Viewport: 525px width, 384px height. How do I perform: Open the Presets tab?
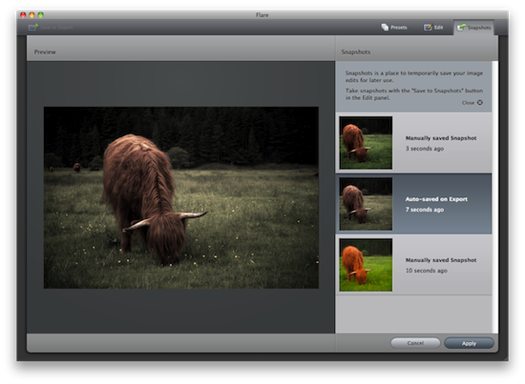tap(394, 27)
